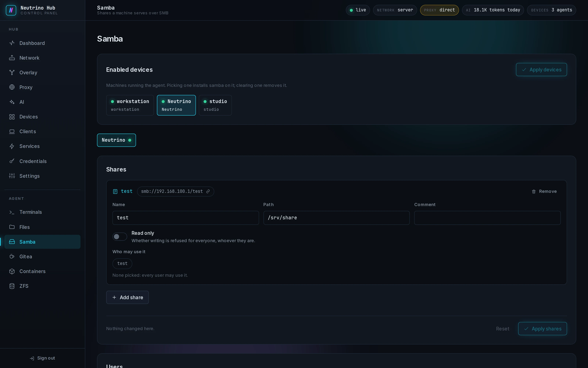Screen dimensions: 588x368
Task: Click the AI sparkle icon in sidebar
Action: click(x=12, y=102)
